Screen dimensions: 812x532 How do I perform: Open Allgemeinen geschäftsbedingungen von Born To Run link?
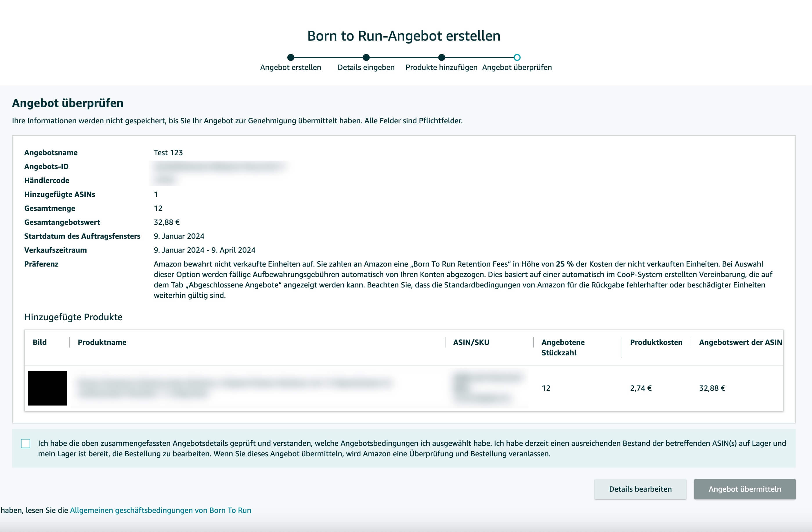coord(160,510)
